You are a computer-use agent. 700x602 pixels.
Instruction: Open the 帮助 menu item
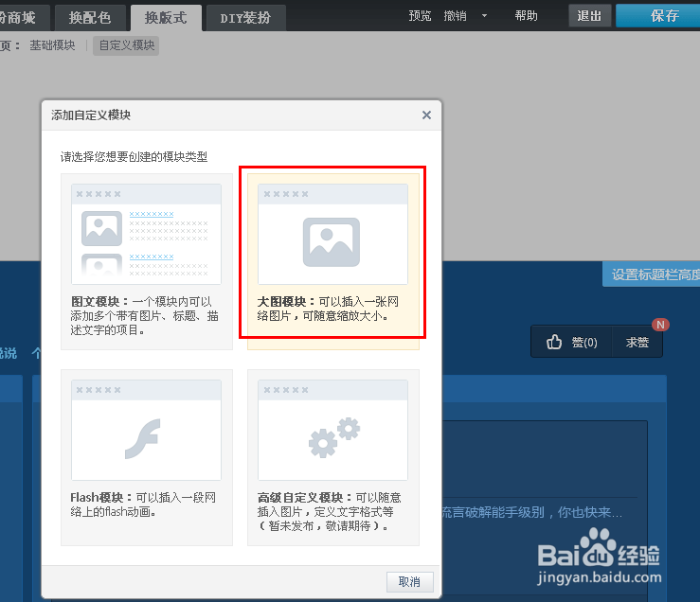point(527,16)
